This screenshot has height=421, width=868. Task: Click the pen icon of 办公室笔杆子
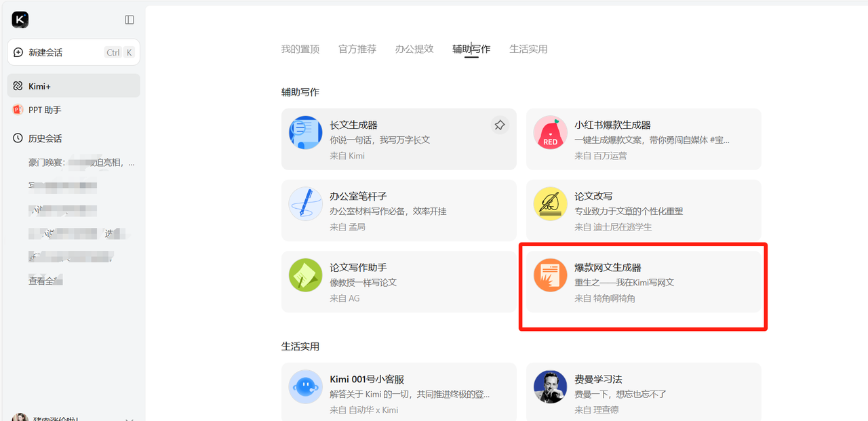click(306, 203)
